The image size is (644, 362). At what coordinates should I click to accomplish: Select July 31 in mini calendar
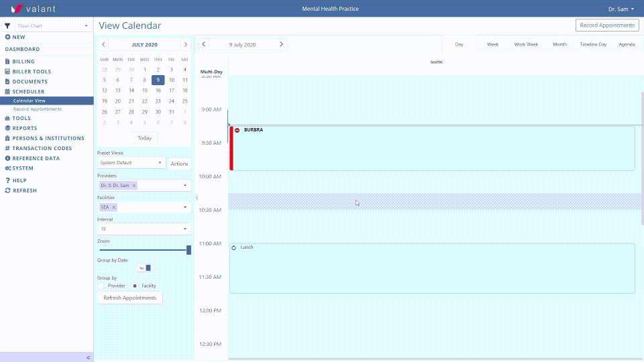tap(171, 112)
